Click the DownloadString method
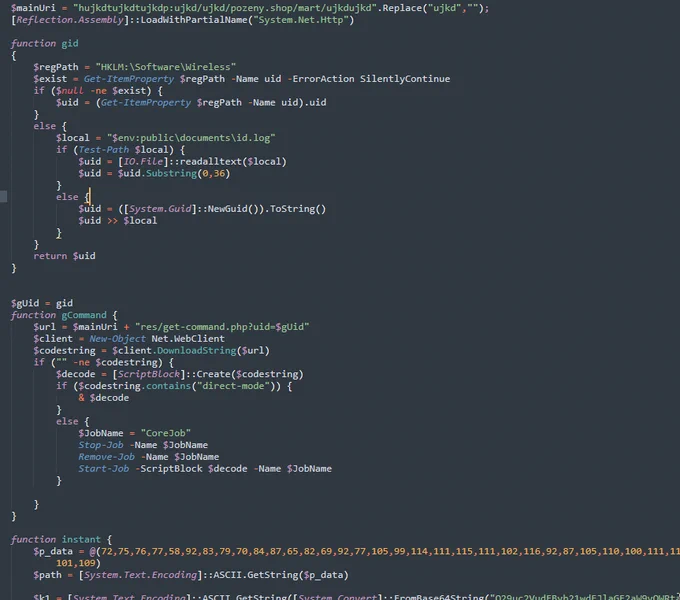Screen dimensions: 680x600 pyautogui.click(x=196, y=350)
